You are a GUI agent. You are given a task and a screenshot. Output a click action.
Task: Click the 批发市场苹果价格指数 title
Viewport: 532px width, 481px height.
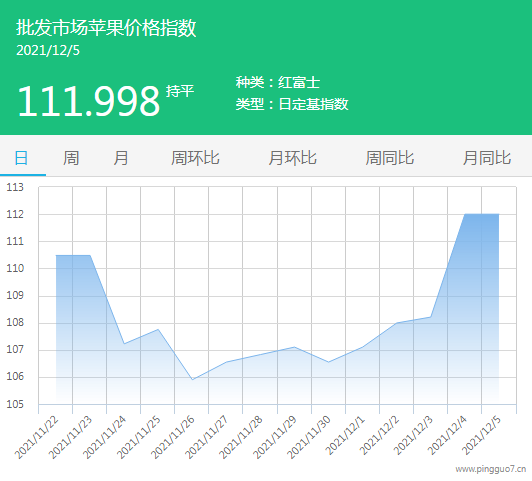106,27
